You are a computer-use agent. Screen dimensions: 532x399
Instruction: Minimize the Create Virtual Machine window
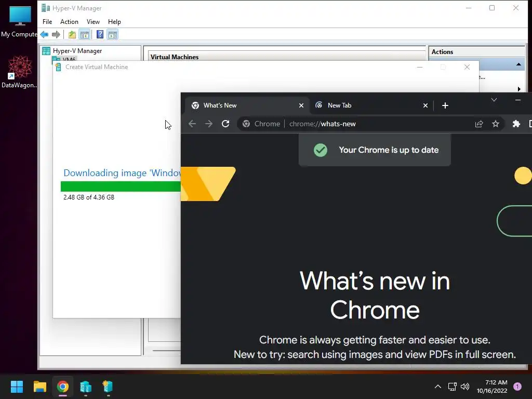pyautogui.click(x=420, y=67)
